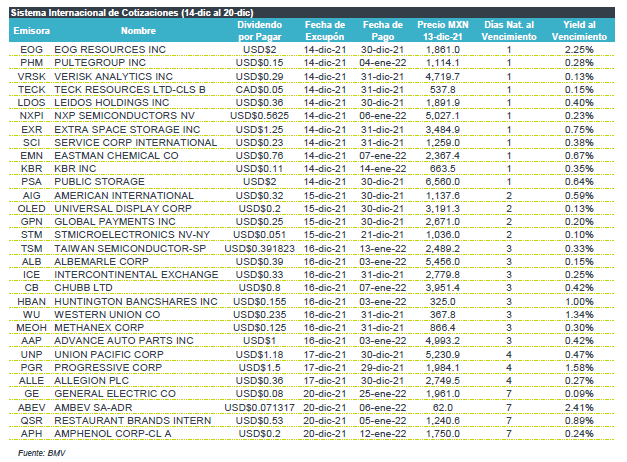
Task: Select 'GLOBAL PAYMENTS INC' name cell
Action: coord(115,222)
